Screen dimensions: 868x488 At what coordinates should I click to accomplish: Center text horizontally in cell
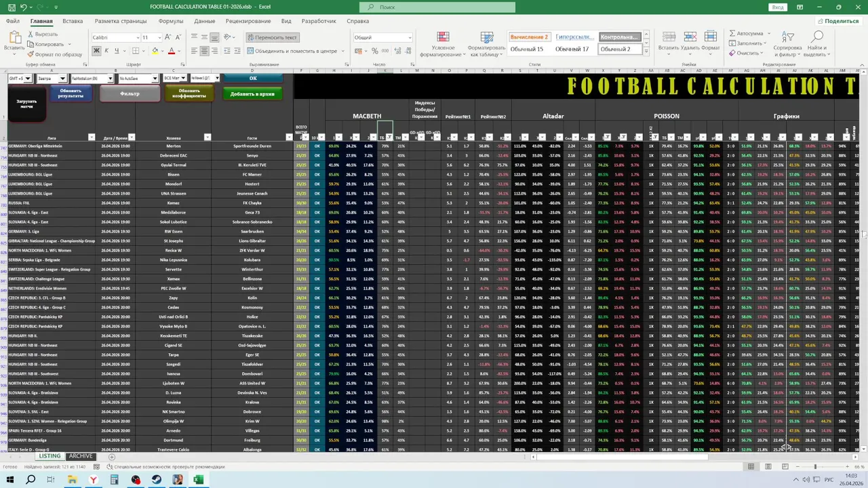(204, 51)
